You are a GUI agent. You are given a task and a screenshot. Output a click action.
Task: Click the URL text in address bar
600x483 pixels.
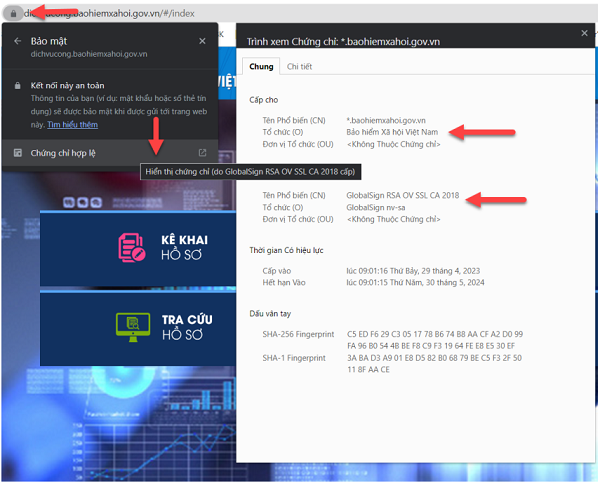pos(109,14)
